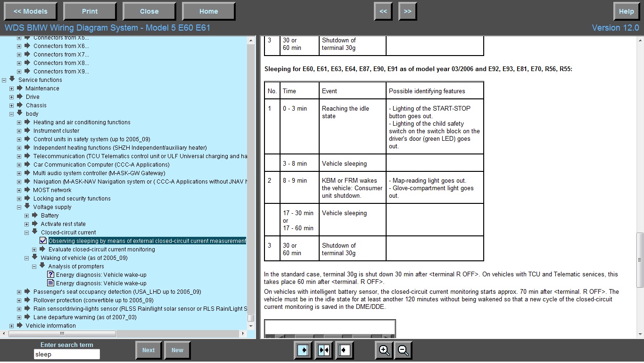
Task: Open the << Models button
Action: [x=30, y=11]
